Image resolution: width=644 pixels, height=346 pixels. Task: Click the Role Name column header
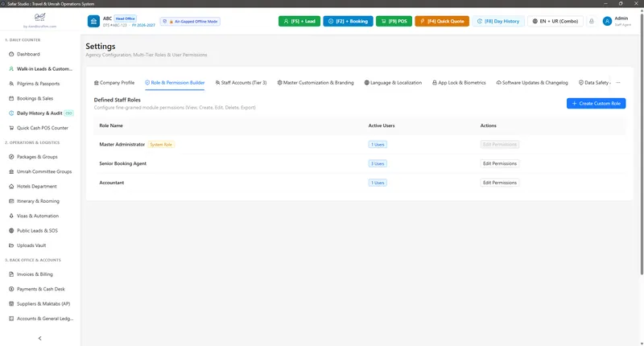(111, 126)
